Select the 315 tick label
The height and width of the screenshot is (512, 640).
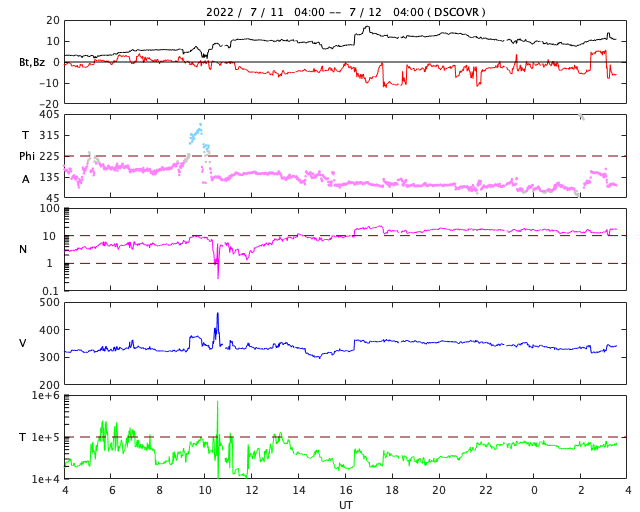tap(49, 135)
